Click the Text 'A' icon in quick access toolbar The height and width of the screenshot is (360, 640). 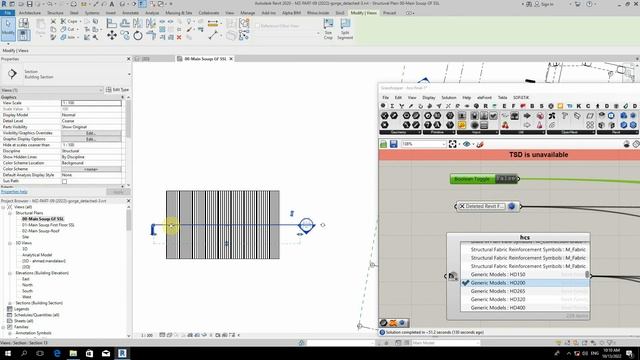pyautogui.click(x=111, y=4)
